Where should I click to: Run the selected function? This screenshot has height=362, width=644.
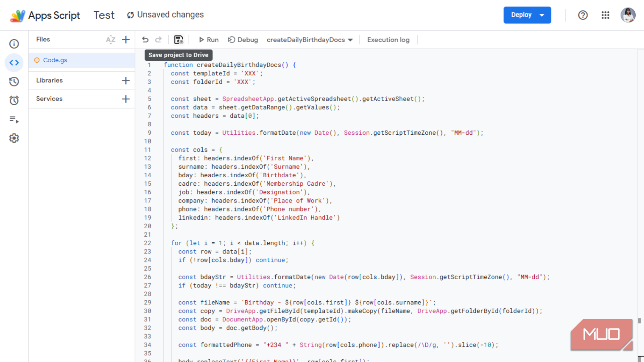click(x=209, y=40)
